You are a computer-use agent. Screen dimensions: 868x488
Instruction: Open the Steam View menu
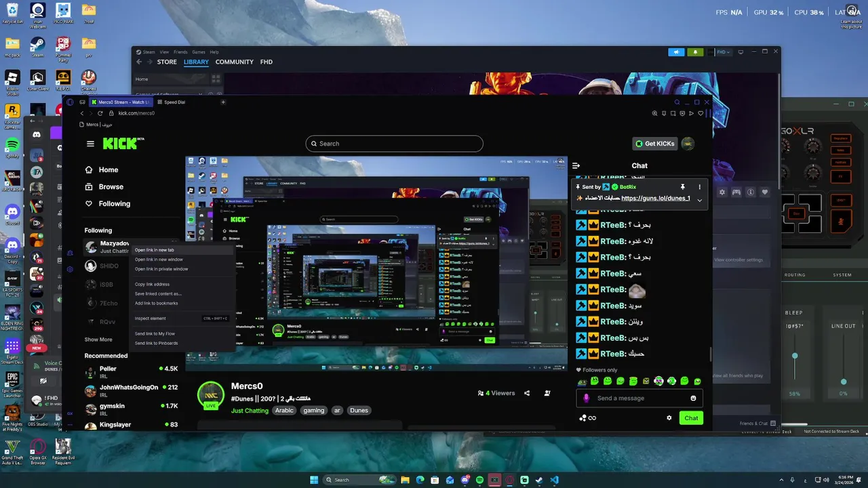(164, 52)
